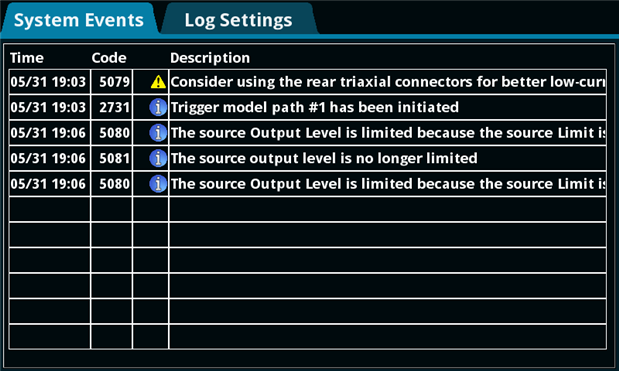Select the System Events tab
The width and height of the screenshot is (619, 371).
(x=79, y=20)
